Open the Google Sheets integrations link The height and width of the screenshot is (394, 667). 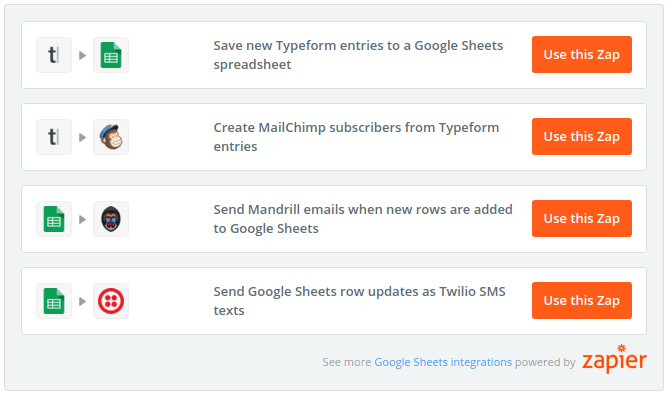click(443, 362)
